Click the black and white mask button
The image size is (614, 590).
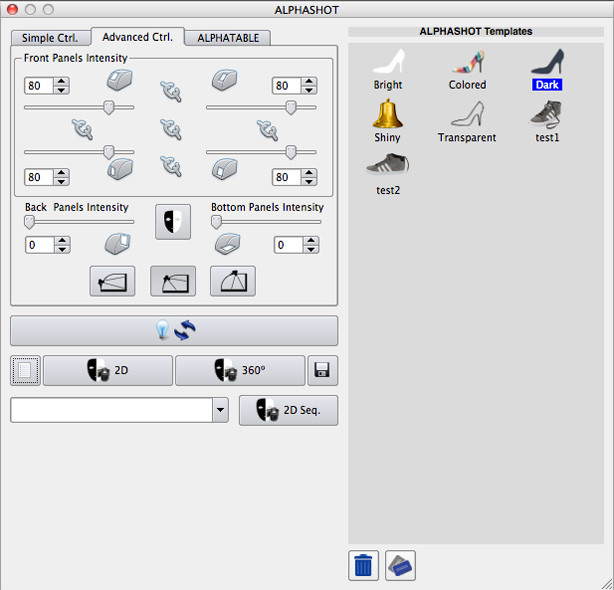(x=173, y=222)
